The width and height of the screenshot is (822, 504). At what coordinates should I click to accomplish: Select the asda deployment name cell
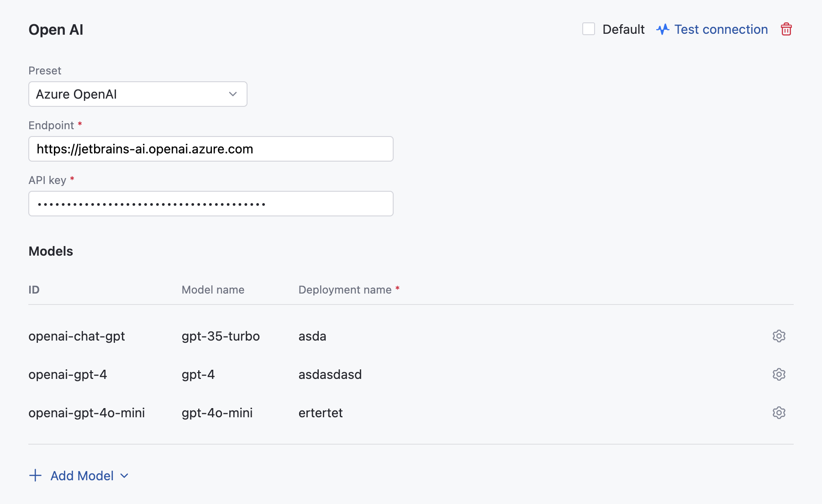(x=312, y=336)
